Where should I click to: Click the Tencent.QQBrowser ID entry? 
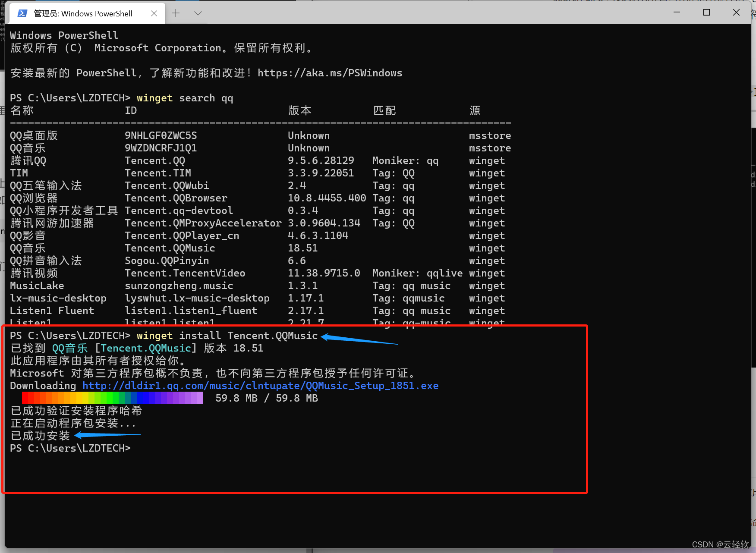click(176, 198)
